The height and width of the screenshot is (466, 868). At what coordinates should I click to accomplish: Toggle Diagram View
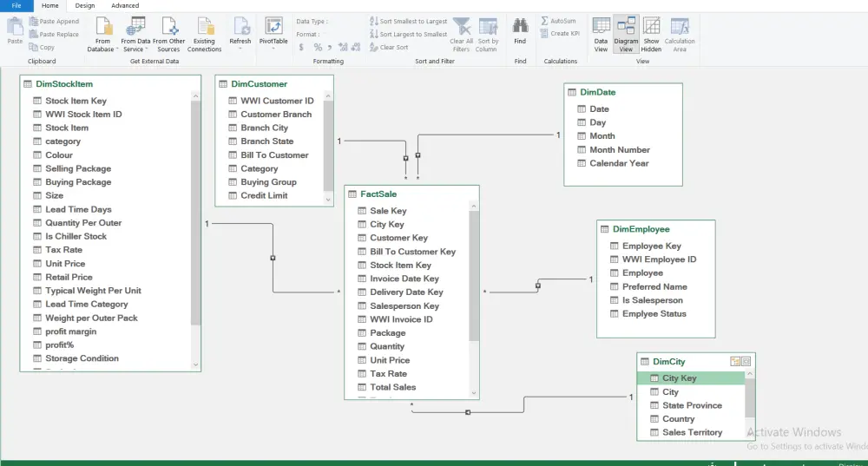[626, 35]
